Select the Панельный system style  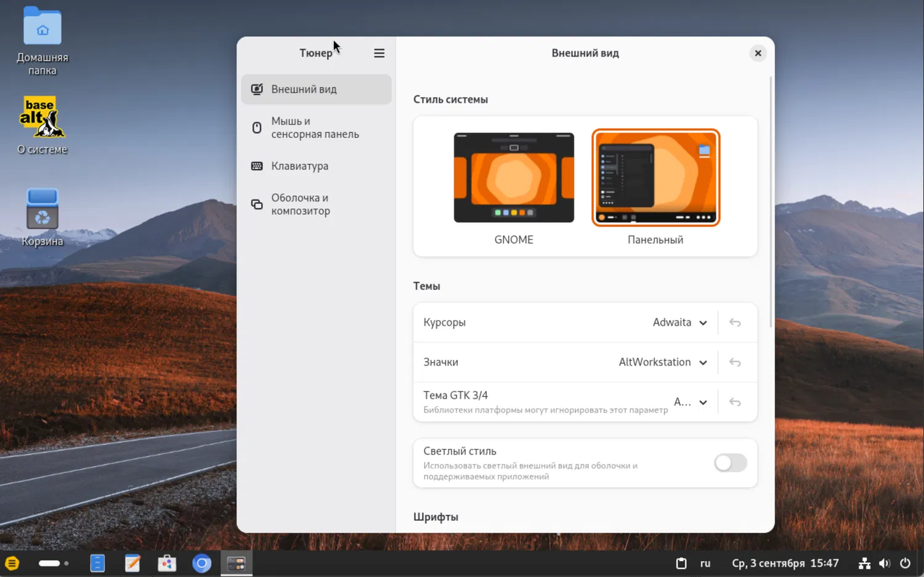pyautogui.click(x=655, y=178)
